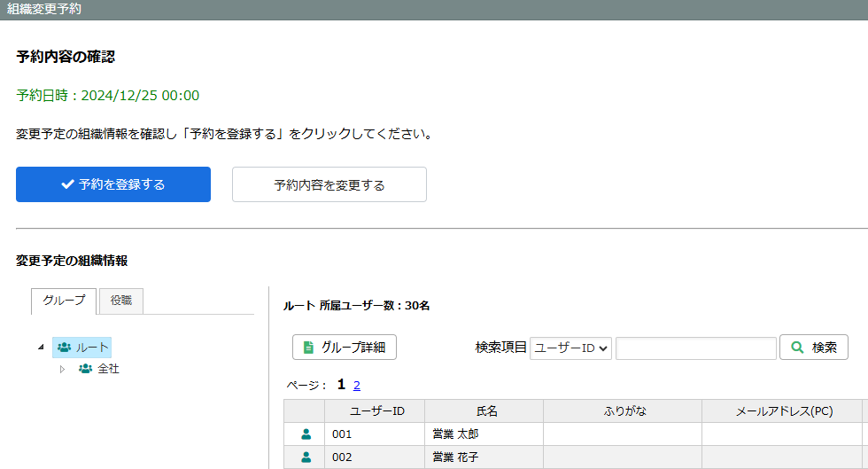Click the ふりがな column header
The height and width of the screenshot is (469, 868).
coord(624,411)
